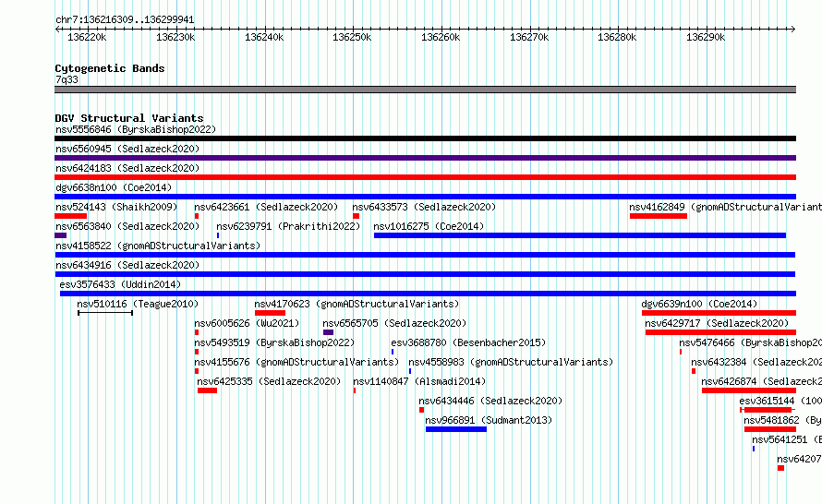Click the red nsv524143 variant bar
822x504 pixels.
tap(71, 216)
